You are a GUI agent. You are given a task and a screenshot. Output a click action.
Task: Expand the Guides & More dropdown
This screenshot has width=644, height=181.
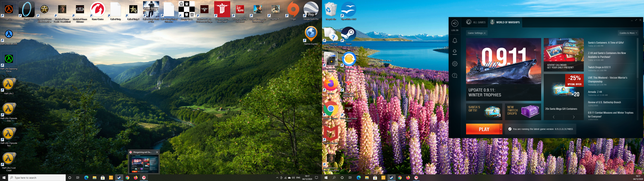point(628,33)
